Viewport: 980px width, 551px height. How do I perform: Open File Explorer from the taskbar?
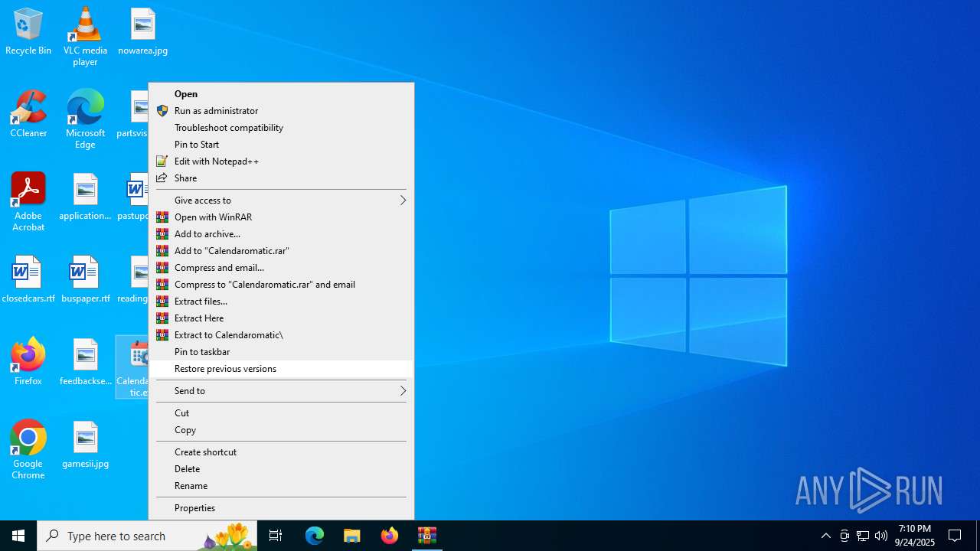[352, 536]
